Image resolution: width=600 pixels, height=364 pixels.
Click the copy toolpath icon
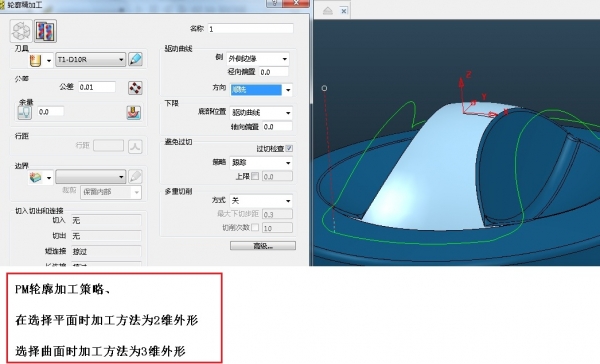[x=46, y=31]
